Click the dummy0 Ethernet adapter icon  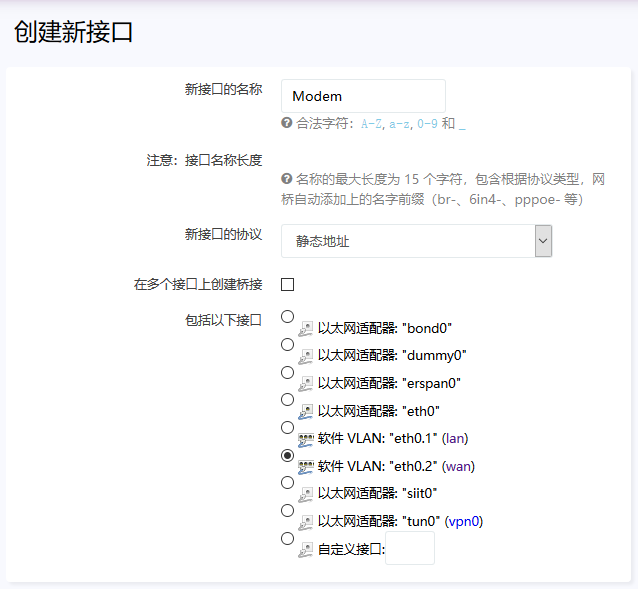(x=306, y=356)
